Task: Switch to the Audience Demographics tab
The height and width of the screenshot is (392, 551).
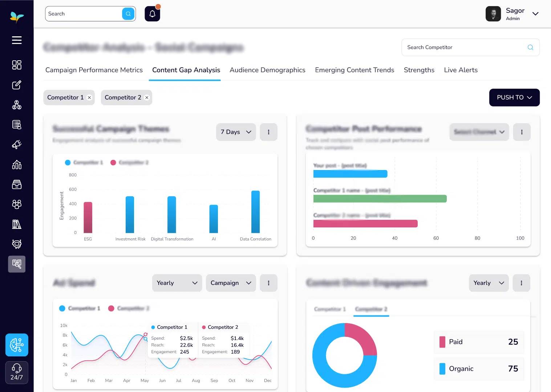Action: click(267, 70)
